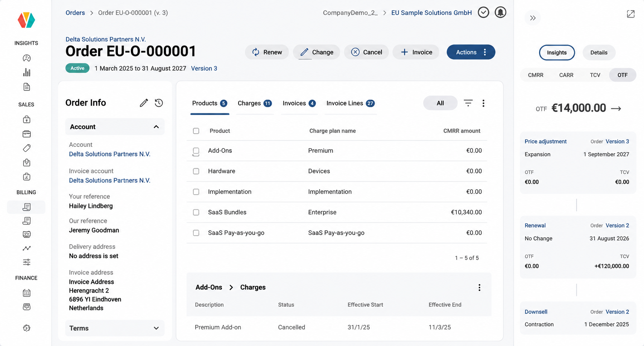Select the Details tab in side panel

click(599, 53)
